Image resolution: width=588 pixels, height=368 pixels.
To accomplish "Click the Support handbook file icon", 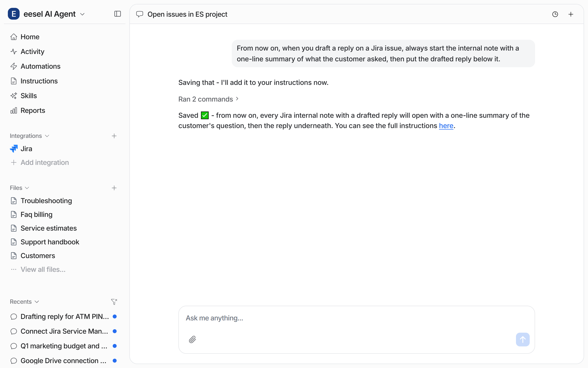I will (x=14, y=242).
